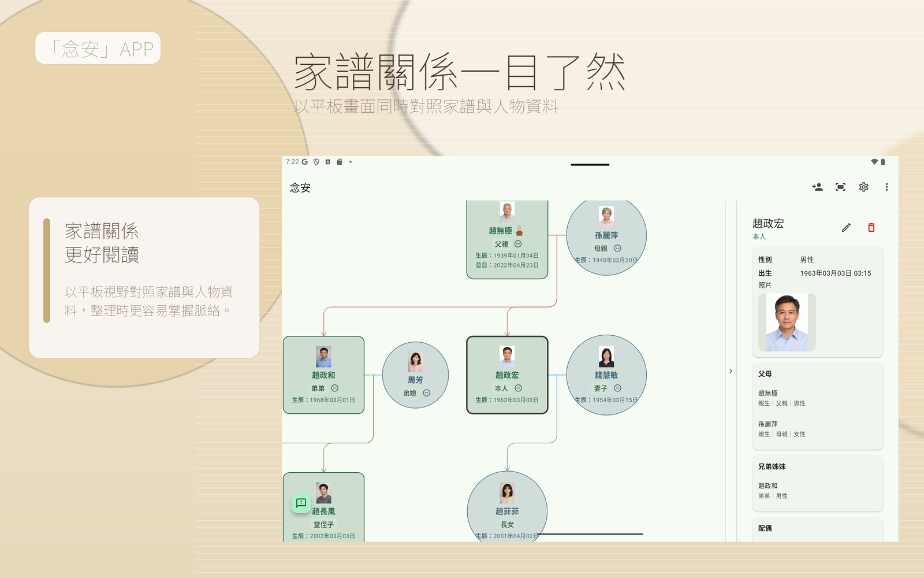Open the add family member tool
Screen dimensions: 924x578
tap(817, 187)
